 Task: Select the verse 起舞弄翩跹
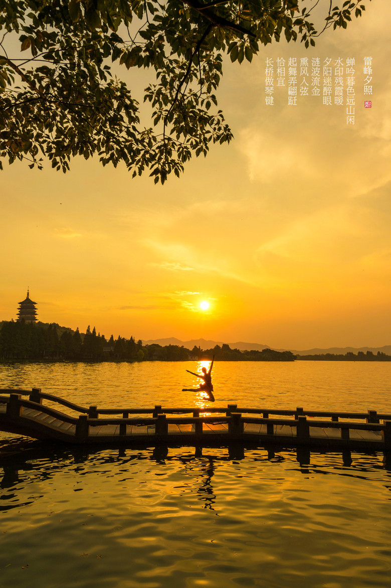click(x=293, y=81)
